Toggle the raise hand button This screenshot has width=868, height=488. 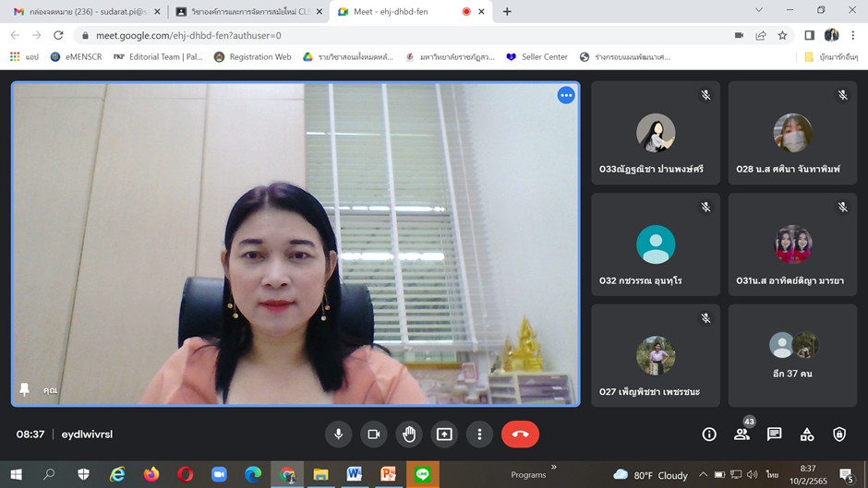[x=409, y=434]
